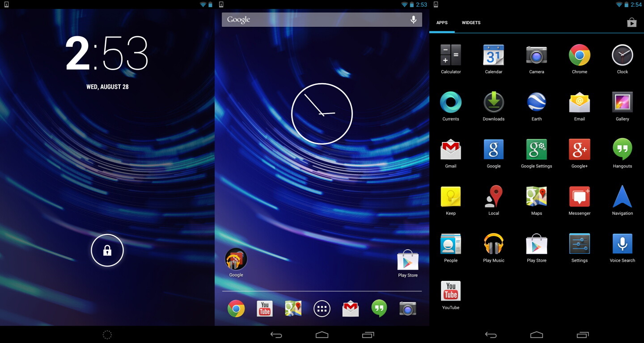The width and height of the screenshot is (644, 343).
Task: Open Hangouts from the home screen dock
Action: tap(379, 309)
